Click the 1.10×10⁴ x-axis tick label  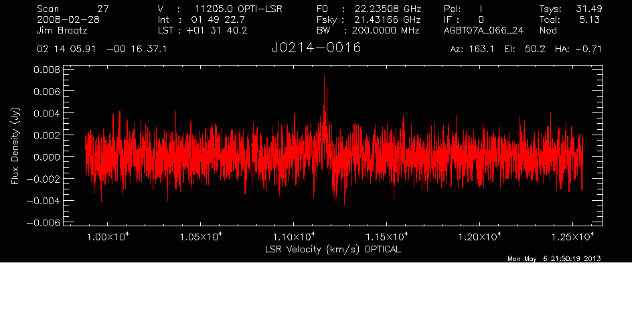(x=294, y=236)
